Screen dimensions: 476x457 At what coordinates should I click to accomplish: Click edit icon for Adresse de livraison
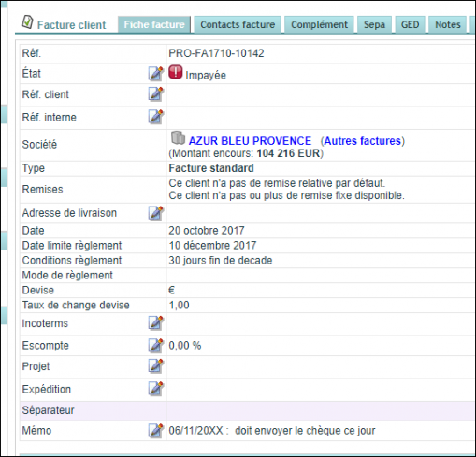pos(156,213)
